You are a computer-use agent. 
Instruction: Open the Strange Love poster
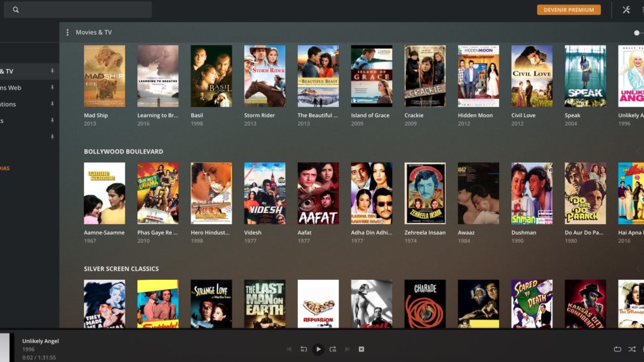pyautogui.click(x=211, y=304)
